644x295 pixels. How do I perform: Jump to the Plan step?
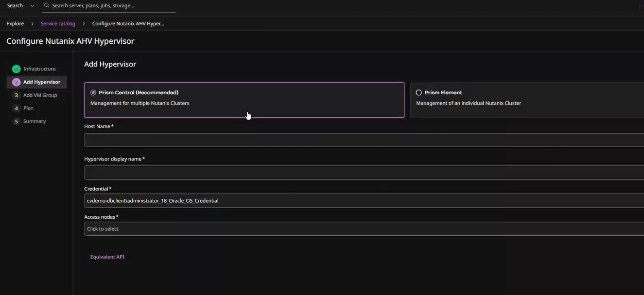[28, 108]
